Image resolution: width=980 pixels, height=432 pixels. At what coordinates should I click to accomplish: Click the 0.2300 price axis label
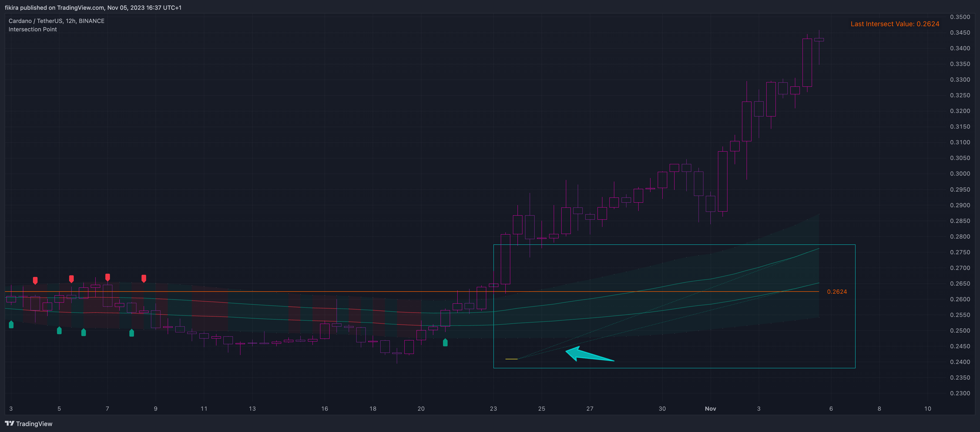pyautogui.click(x=960, y=393)
